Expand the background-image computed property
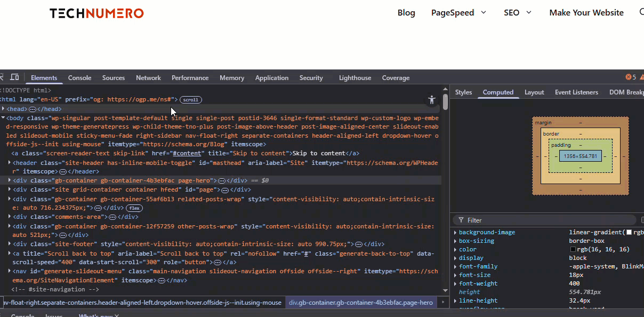This screenshot has width=644, height=317. tap(455, 233)
